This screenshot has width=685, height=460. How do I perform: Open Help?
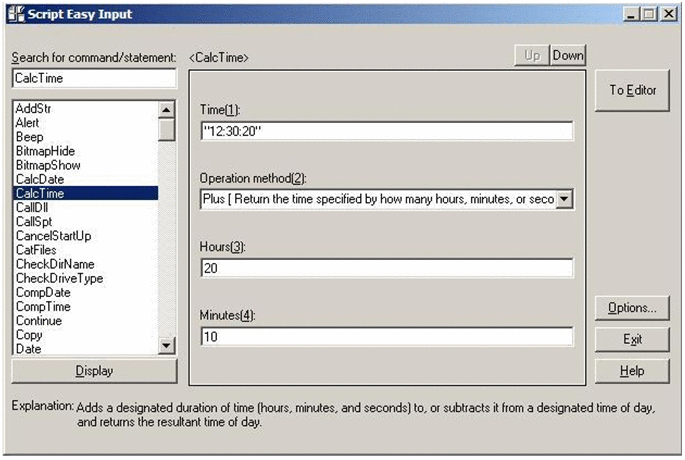coord(632,371)
